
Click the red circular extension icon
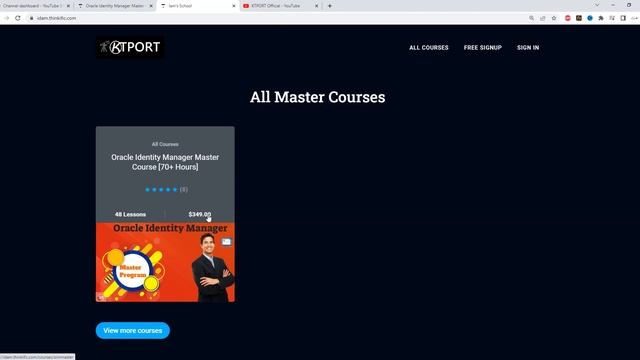click(568, 18)
